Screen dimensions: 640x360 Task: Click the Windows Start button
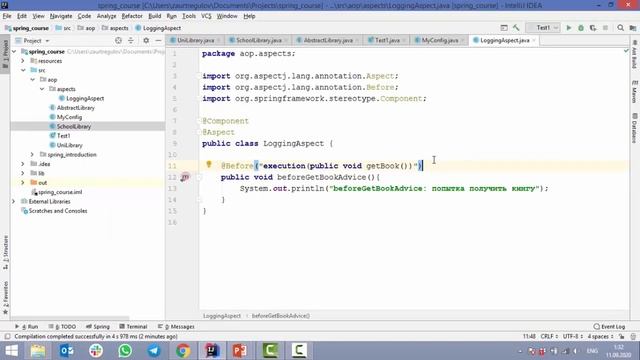click(11, 351)
